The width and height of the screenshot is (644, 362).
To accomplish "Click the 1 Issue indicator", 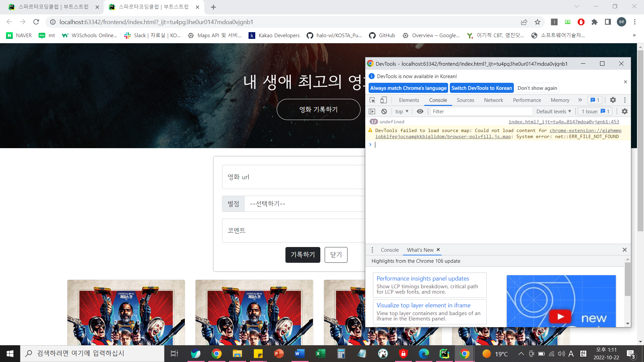I will (x=595, y=111).
